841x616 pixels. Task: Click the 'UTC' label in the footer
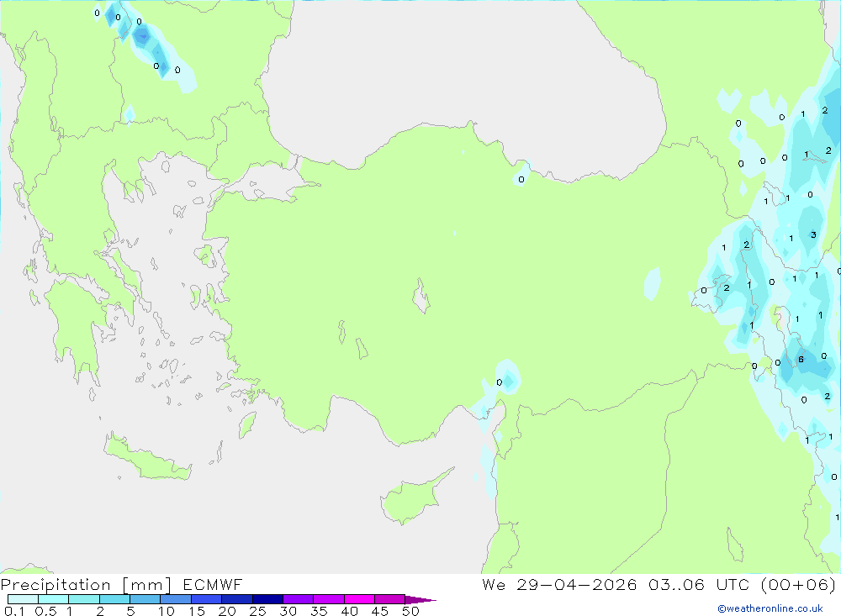tap(733, 584)
